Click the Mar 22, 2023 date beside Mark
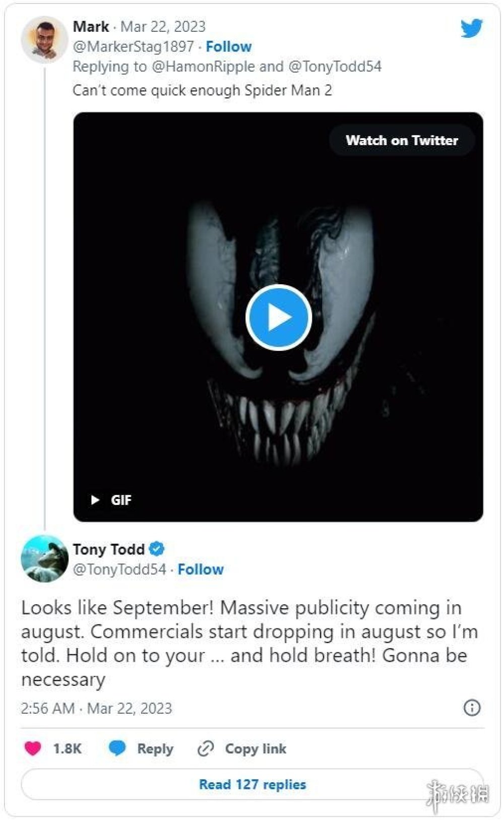Viewport: 504px width, 824px height. click(x=163, y=26)
